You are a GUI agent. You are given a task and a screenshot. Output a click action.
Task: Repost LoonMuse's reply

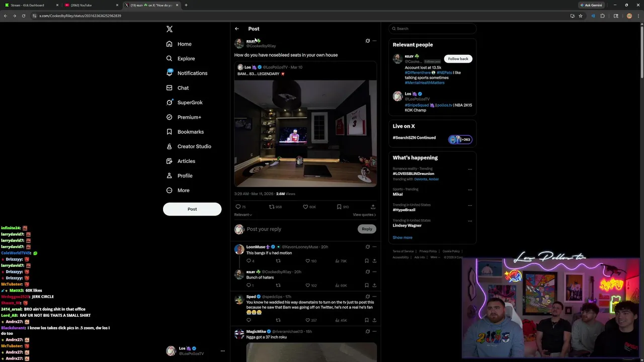[x=278, y=261]
